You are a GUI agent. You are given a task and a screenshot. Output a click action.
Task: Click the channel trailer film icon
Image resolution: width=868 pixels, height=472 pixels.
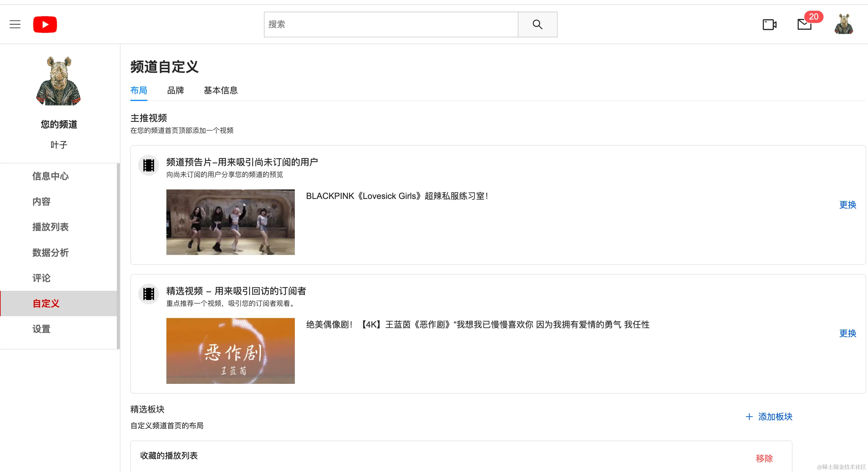(x=149, y=165)
